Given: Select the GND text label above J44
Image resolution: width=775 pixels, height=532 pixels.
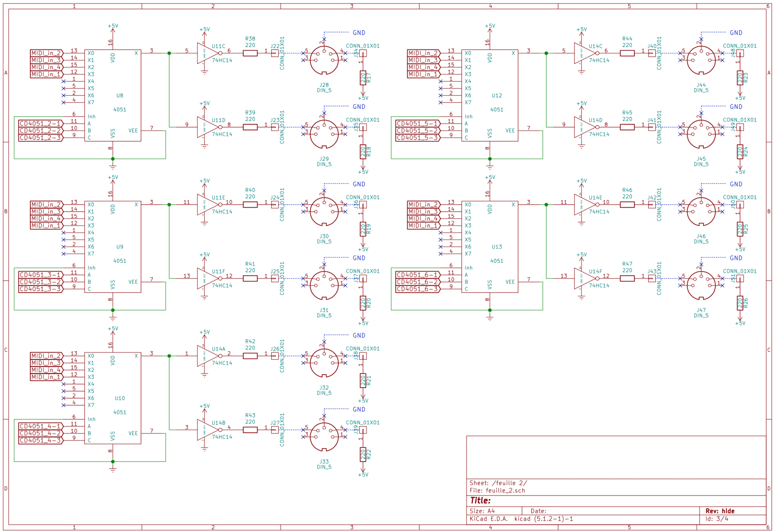Looking at the screenshot, I should pyautogui.click(x=736, y=33).
